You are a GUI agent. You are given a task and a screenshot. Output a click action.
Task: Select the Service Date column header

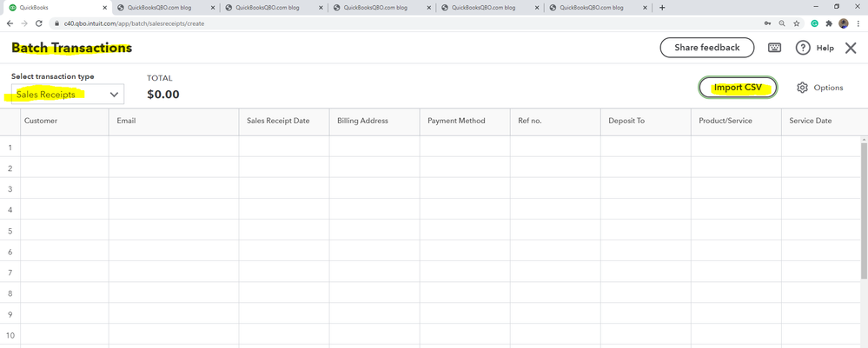(x=825, y=121)
